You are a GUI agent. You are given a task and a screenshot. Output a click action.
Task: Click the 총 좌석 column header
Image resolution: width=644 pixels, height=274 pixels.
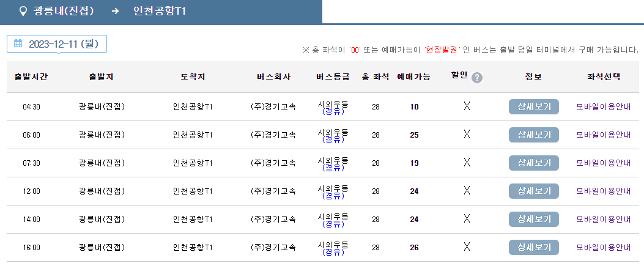pos(376,77)
